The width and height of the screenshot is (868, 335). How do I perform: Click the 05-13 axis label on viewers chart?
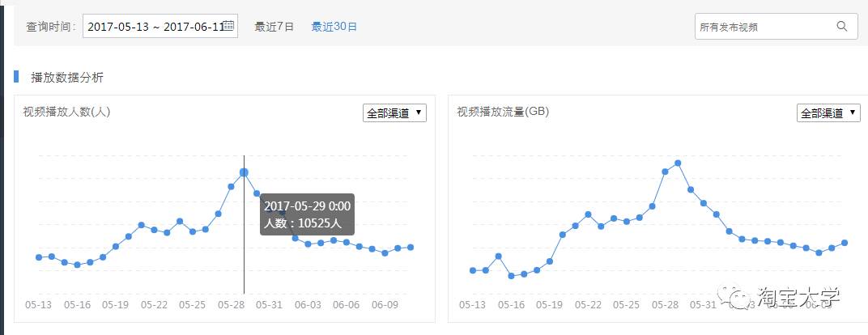pos(39,304)
